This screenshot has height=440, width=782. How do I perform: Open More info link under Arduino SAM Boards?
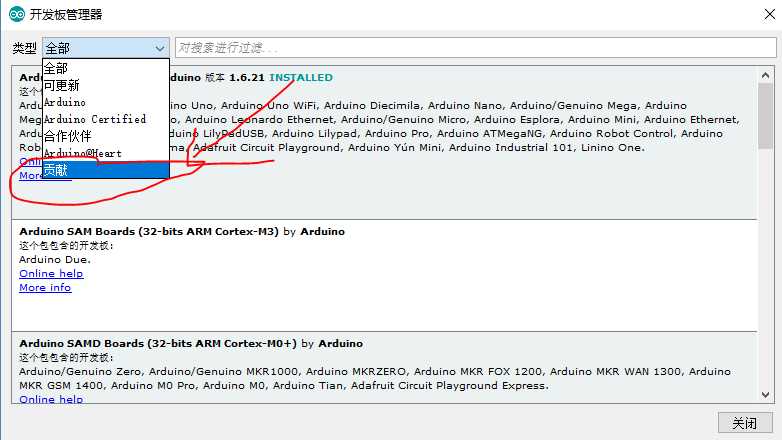[45, 287]
